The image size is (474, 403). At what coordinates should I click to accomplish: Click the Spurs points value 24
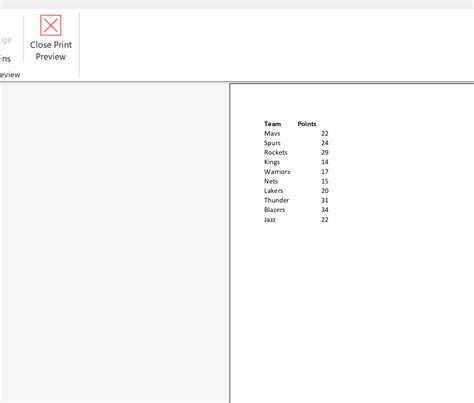tap(325, 143)
